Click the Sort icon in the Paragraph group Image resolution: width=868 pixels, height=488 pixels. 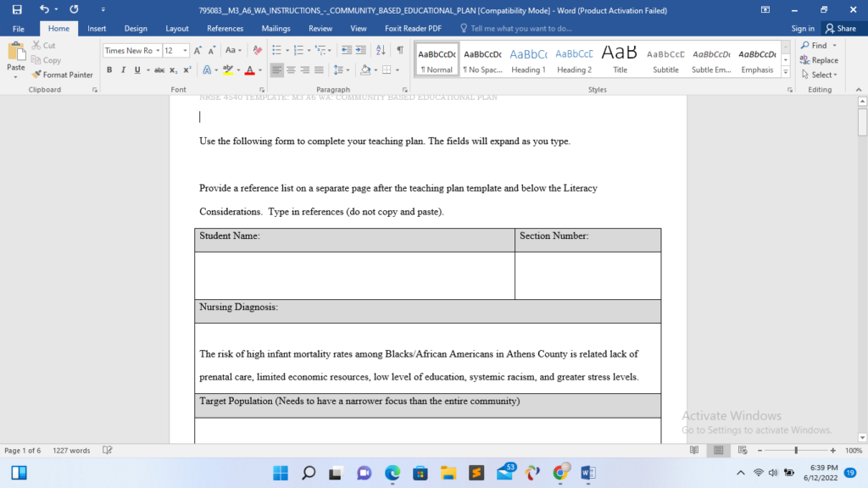381,51
